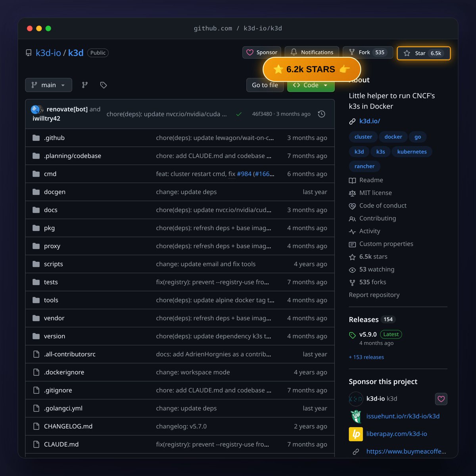Open the .github folder
Viewport: 476px width, 476px height.
54,138
